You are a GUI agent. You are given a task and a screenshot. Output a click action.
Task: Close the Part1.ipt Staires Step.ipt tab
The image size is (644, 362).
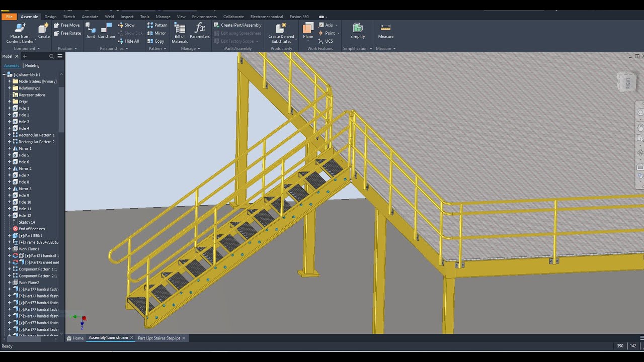click(x=184, y=338)
